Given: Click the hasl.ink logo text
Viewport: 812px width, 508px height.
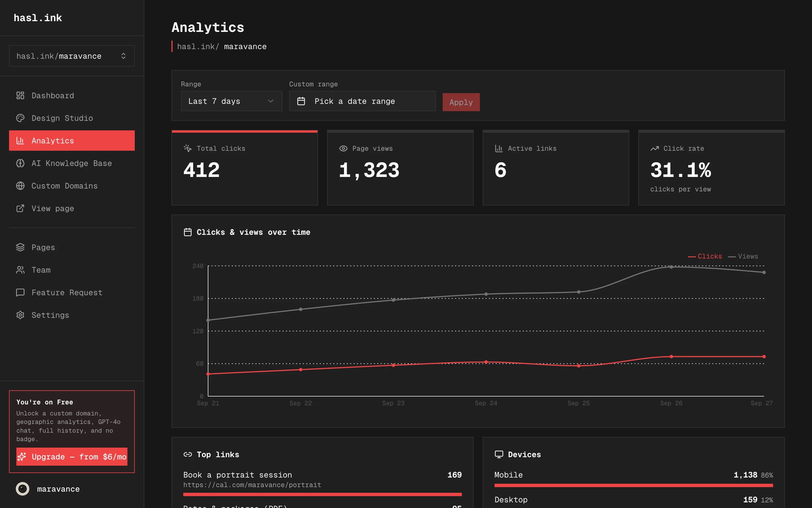Looking at the screenshot, I should (x=37, y=18).
